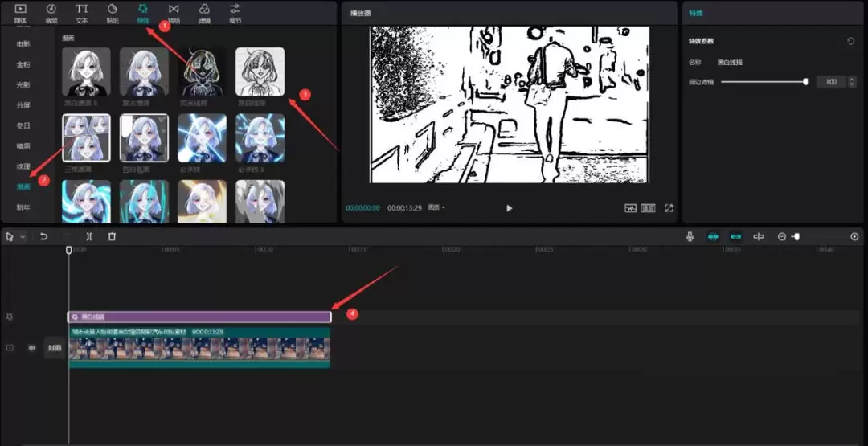Click the playhead handle on ruler
The height and width of the screenshot is (446, 868).
pos(68,250)
